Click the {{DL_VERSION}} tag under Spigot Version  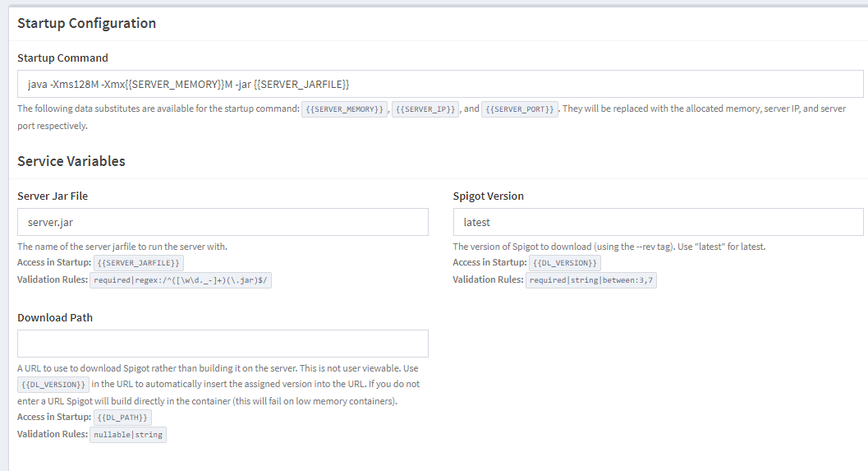coord(565,263)
